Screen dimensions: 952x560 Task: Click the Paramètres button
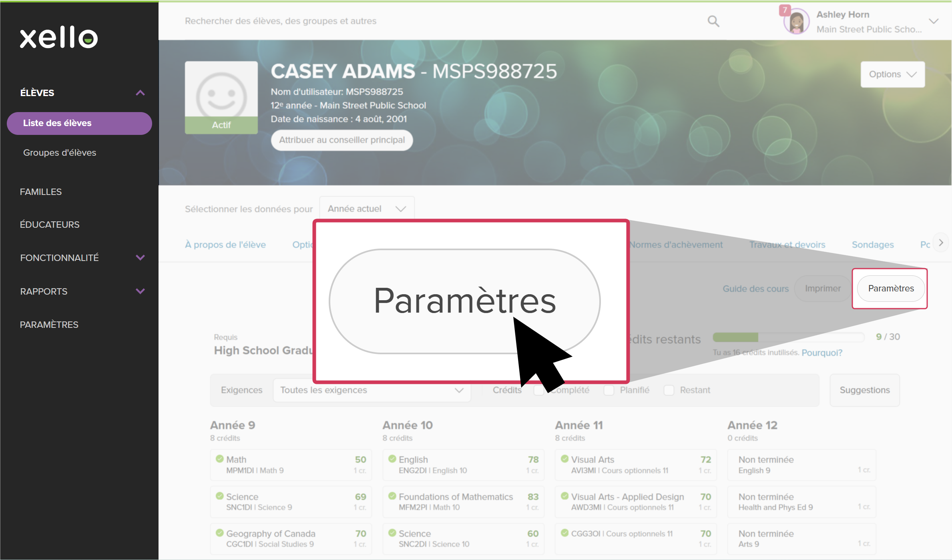890,289
